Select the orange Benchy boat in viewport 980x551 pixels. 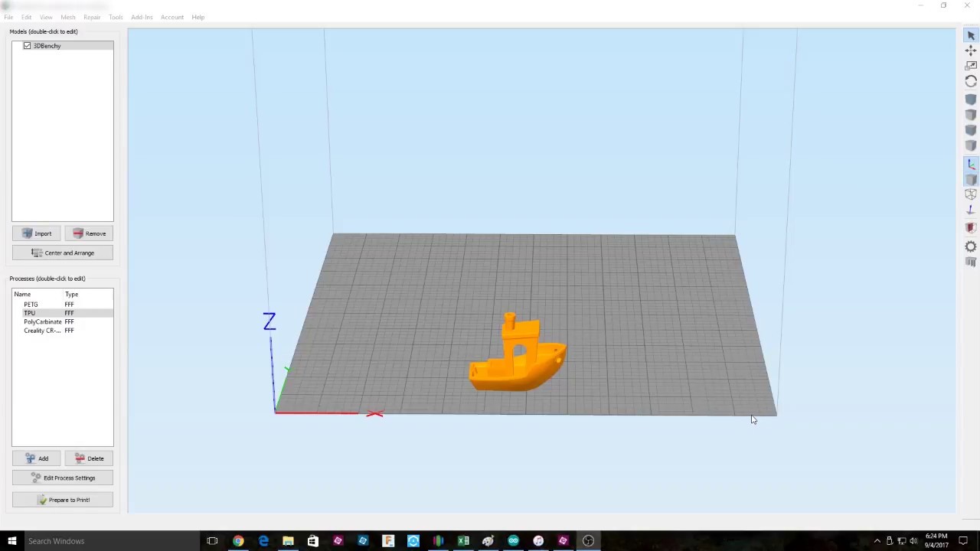[518, 356]
